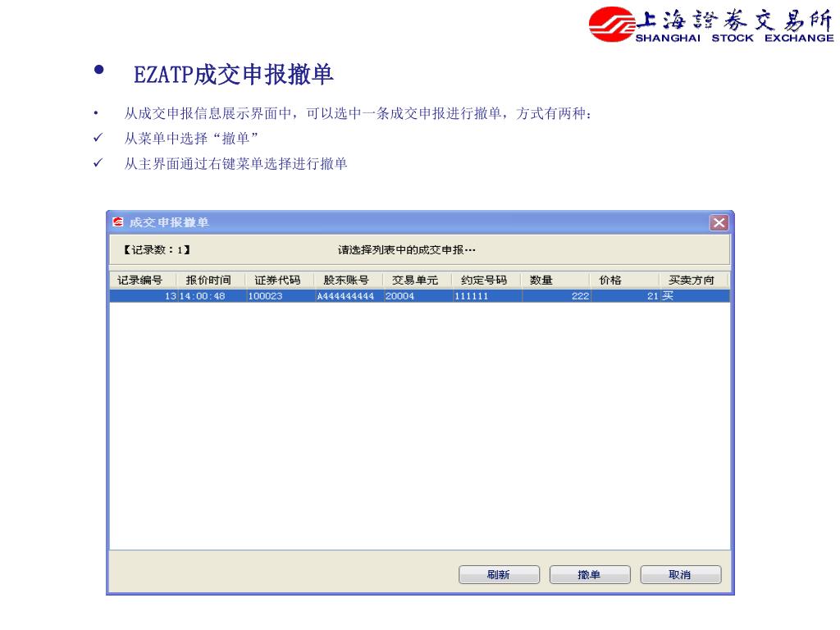Image resolution: width=840 pixels, height=630 pixels.
Task: Click the dialog title bar app icon
Action: [118, 221]
